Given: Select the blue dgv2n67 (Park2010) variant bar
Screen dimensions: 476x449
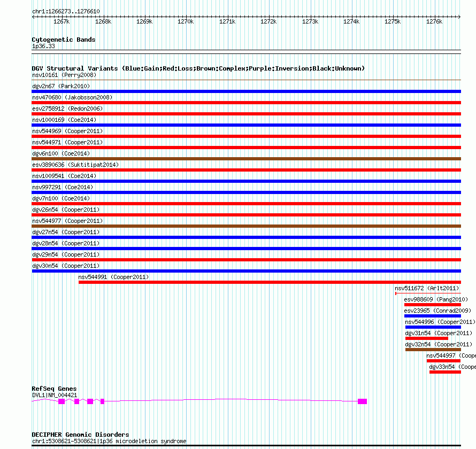Looking at the screenshot, I should (x=246, y=91).
